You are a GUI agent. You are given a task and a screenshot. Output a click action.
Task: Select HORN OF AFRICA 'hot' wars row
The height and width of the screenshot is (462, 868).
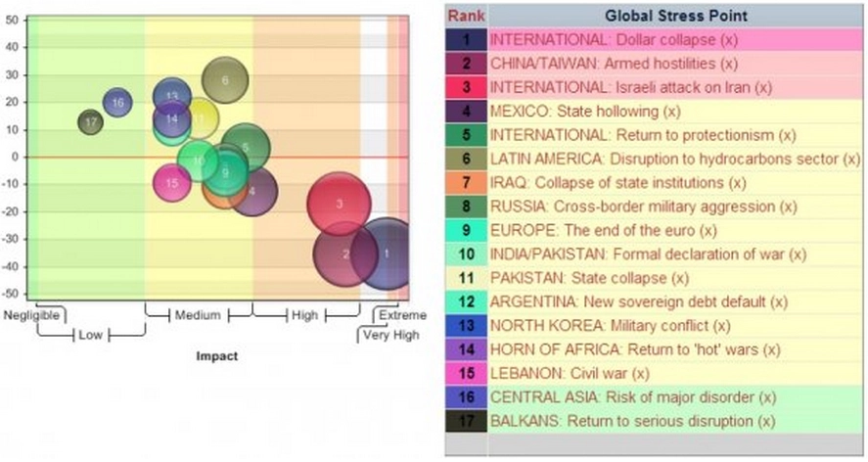(x=675, y=349)
